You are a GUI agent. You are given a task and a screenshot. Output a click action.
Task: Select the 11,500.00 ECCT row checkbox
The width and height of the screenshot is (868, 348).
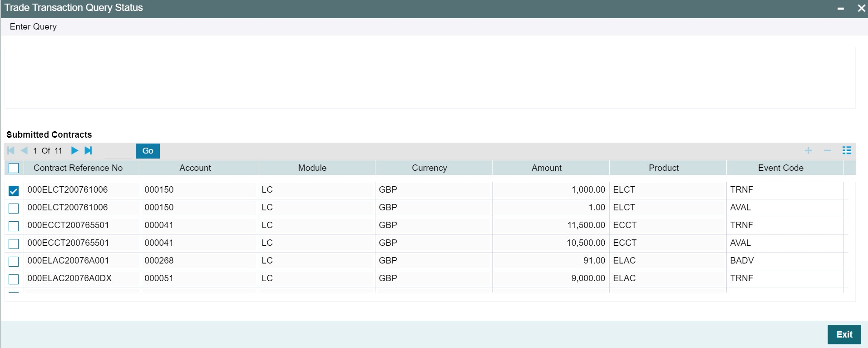coord(14,226)
